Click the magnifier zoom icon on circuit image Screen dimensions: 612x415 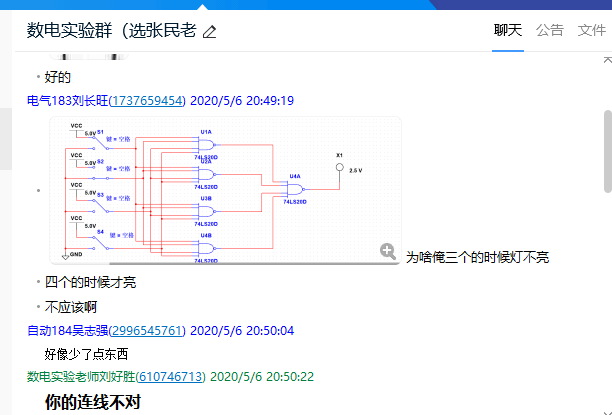388,252
